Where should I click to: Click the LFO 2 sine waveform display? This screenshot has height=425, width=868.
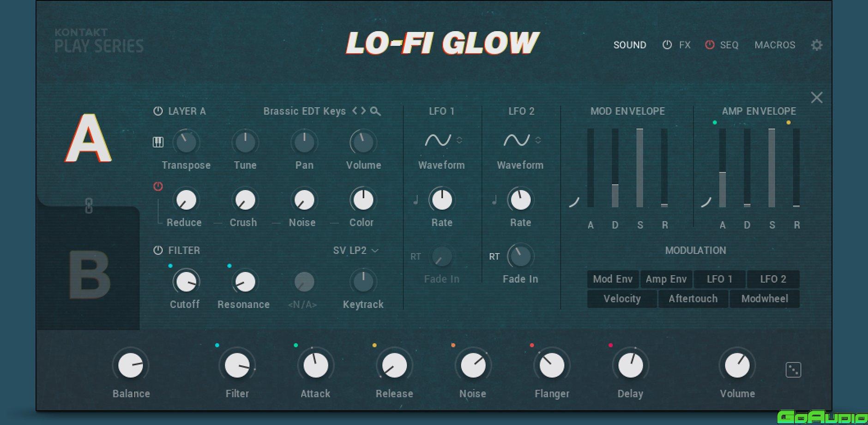pyautogui.click(x=516, y=140)
